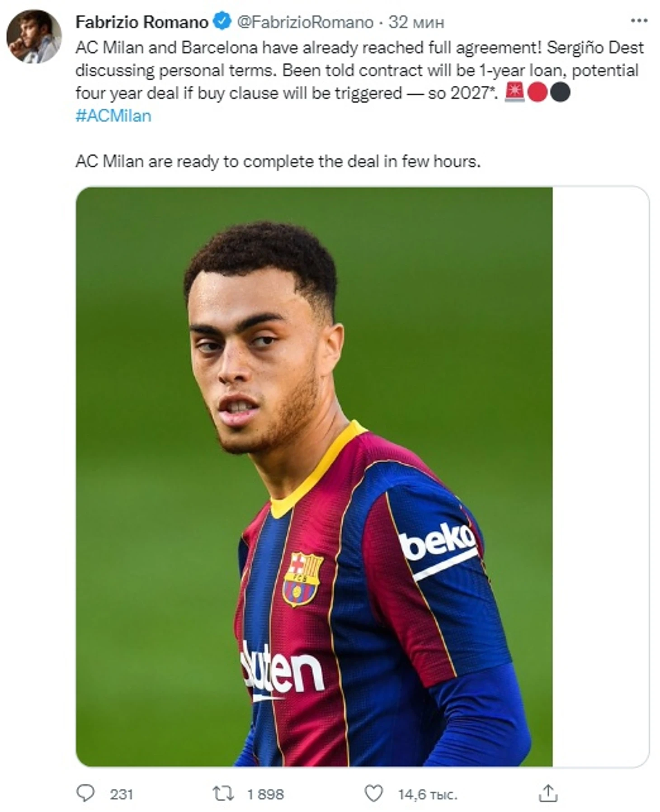Click the siren emoji in tweet

[514, 92]
